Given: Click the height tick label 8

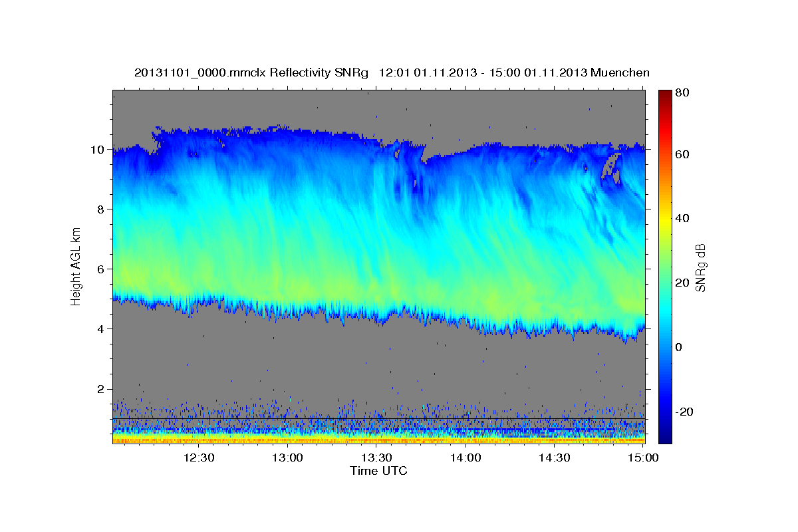Looking at the screenshot, I should [x=102, y=209].
